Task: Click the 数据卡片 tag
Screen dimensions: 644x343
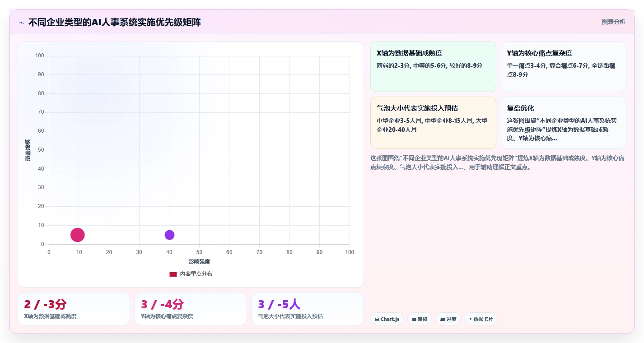Action: pos(481,319)
